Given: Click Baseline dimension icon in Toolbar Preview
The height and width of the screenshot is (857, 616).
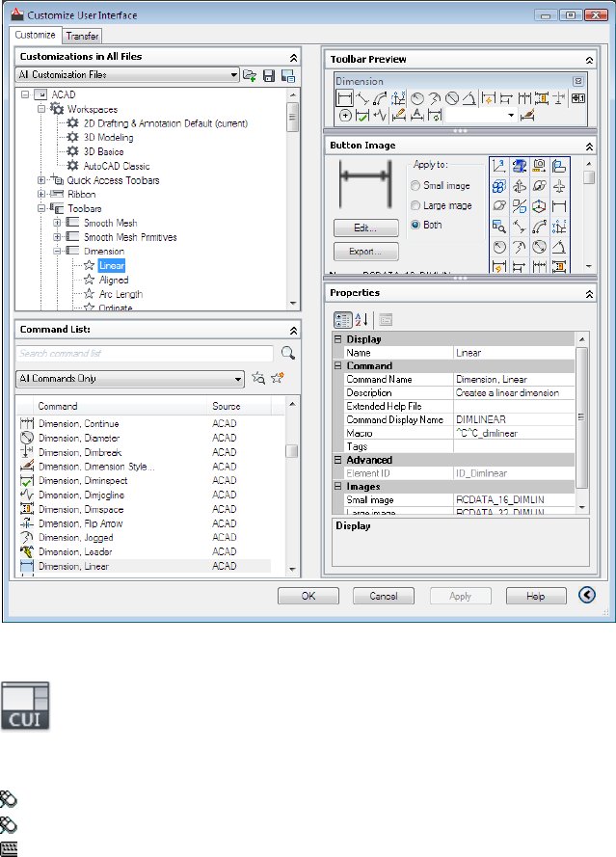Looking at the screenshot, I should pos(506,98).
